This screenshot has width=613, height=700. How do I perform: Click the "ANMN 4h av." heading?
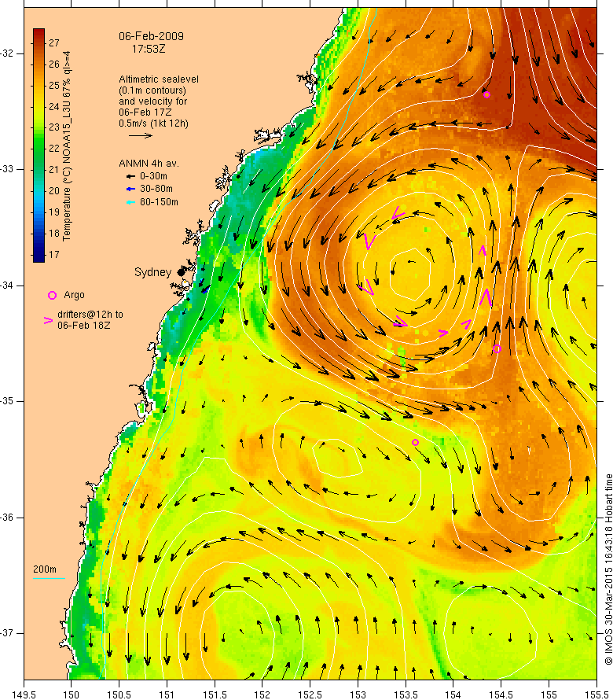click(149, 164)
